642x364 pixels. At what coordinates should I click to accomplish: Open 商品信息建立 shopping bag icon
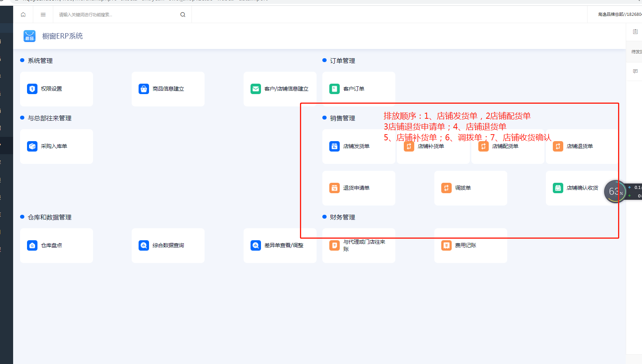[144, 89]
